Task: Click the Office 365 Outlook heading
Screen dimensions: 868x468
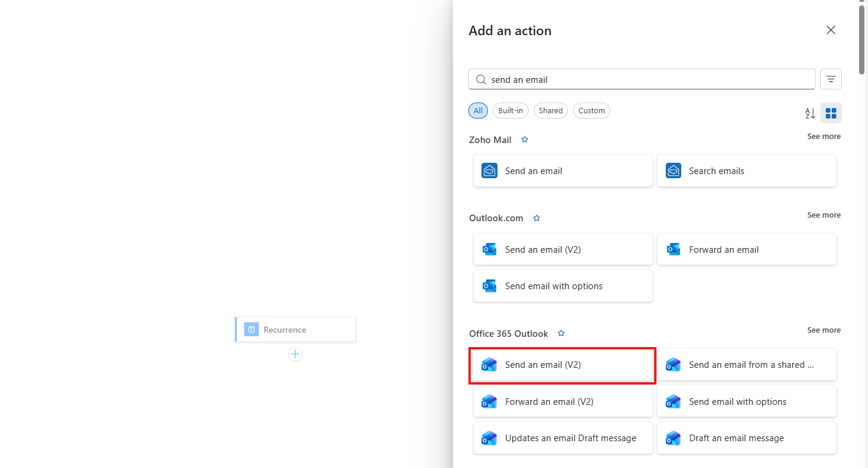Action: pos(509,334)
